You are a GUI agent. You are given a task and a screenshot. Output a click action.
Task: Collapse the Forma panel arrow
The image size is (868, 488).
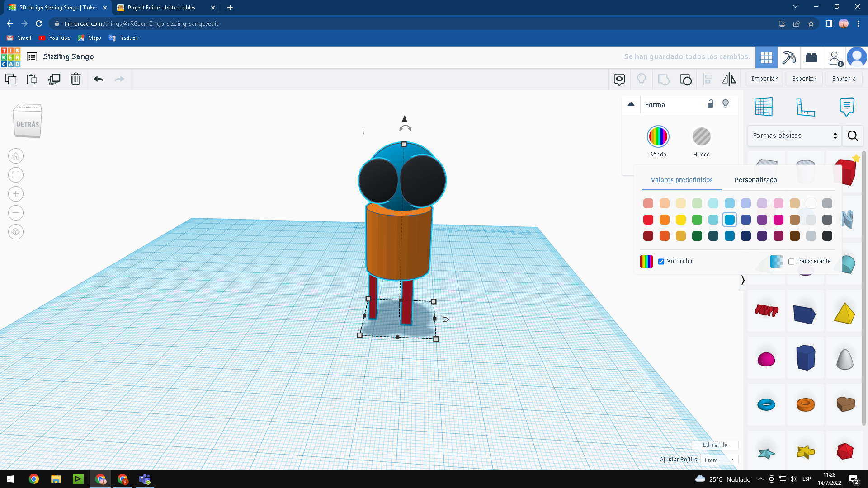coord(631,104)
